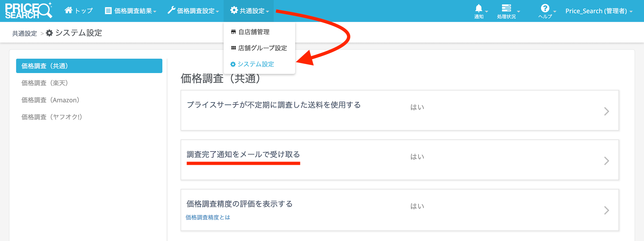
Task: Click the home icon labeled トップ
Action: (x=68, y=10)
